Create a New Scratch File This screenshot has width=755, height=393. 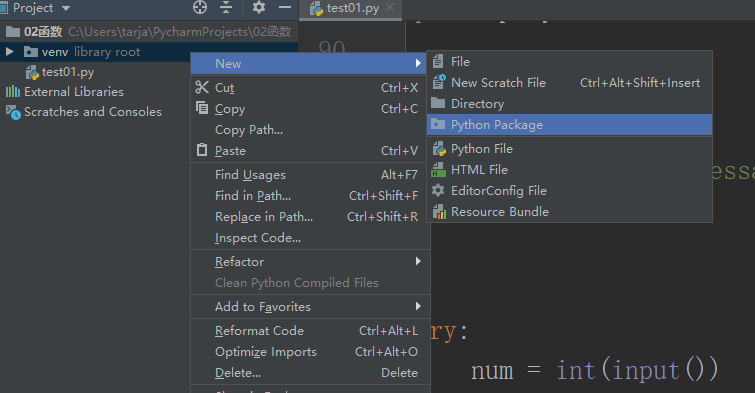pos(569,83)
